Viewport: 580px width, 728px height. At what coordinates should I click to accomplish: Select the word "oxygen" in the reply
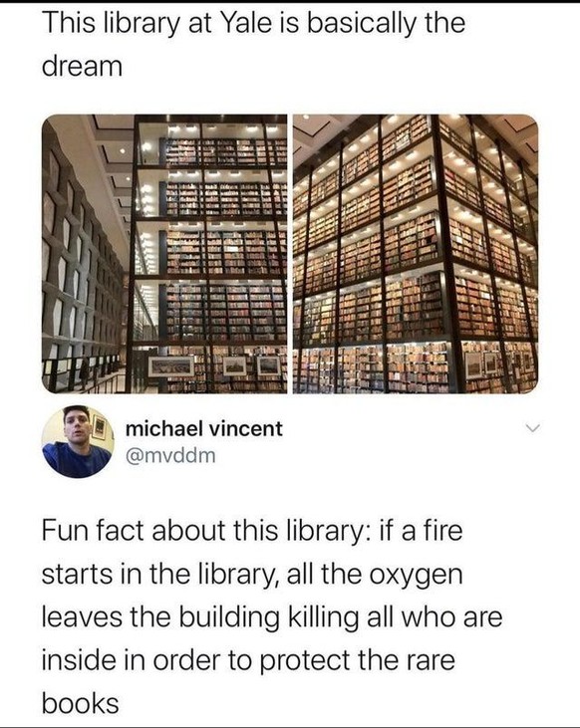[417, 577]
